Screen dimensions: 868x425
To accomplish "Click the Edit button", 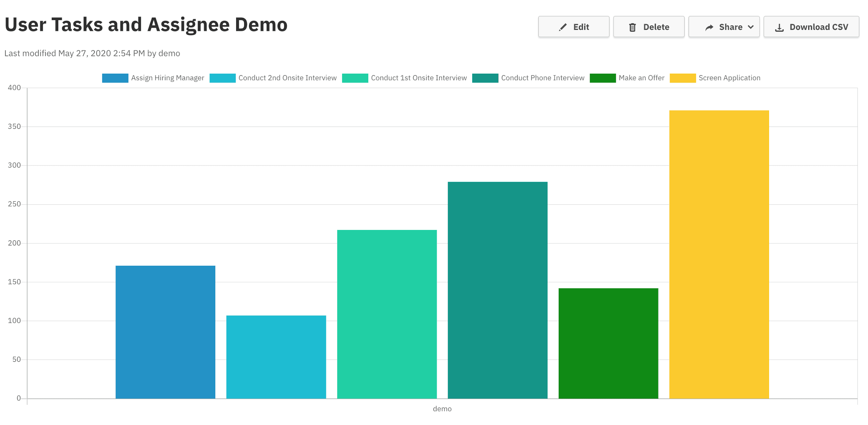I will 574,27.
